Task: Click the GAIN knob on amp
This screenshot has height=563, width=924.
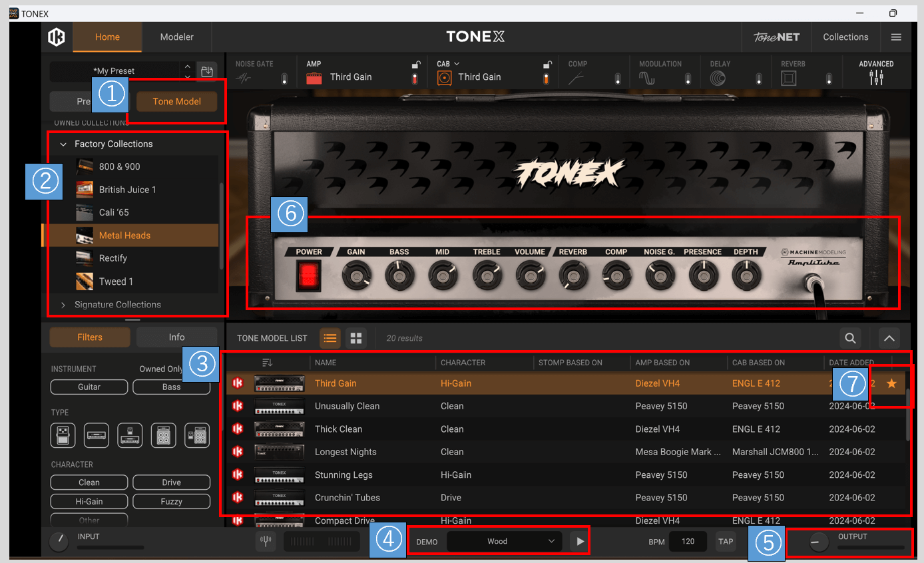Action: click(356, 276)
